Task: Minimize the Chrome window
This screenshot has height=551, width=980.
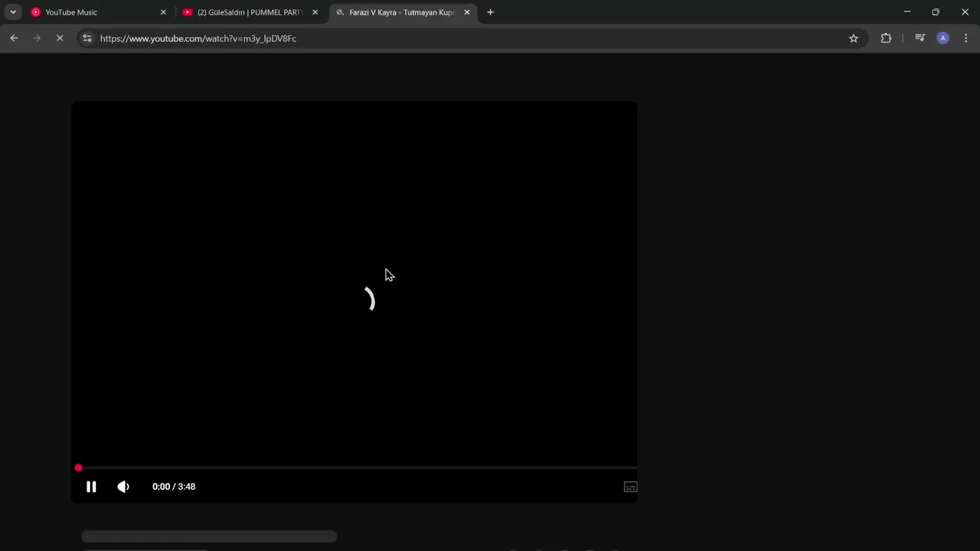Action: tap(907, 12)
